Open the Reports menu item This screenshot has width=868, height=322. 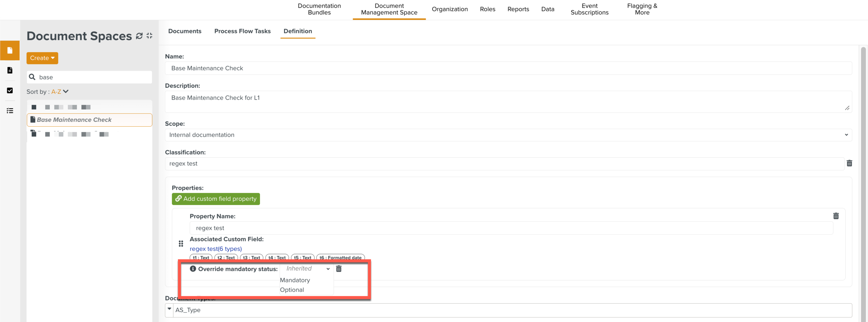click(x=518, y=9)
